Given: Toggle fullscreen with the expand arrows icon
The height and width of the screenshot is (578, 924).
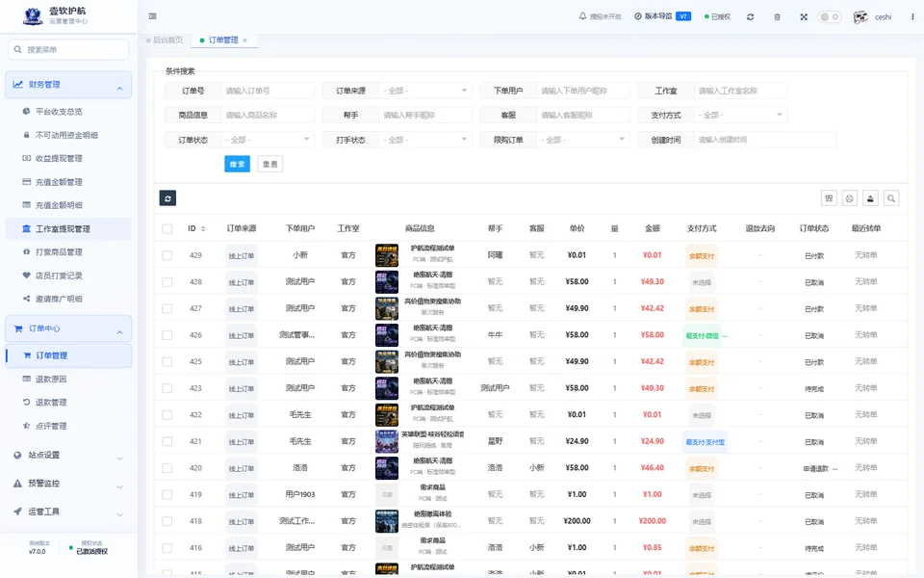Looking at the screenshot, I should pyautogui.click(x=804, y=17).
